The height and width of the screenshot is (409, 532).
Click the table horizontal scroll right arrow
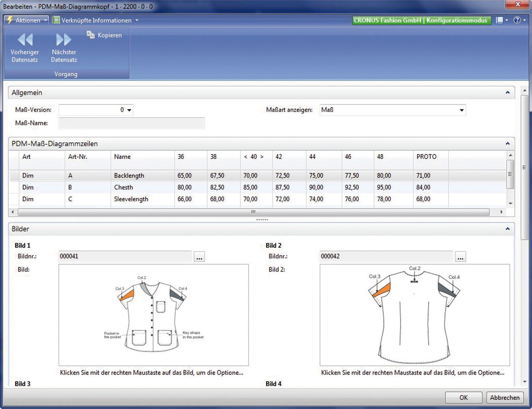(501, 212)
